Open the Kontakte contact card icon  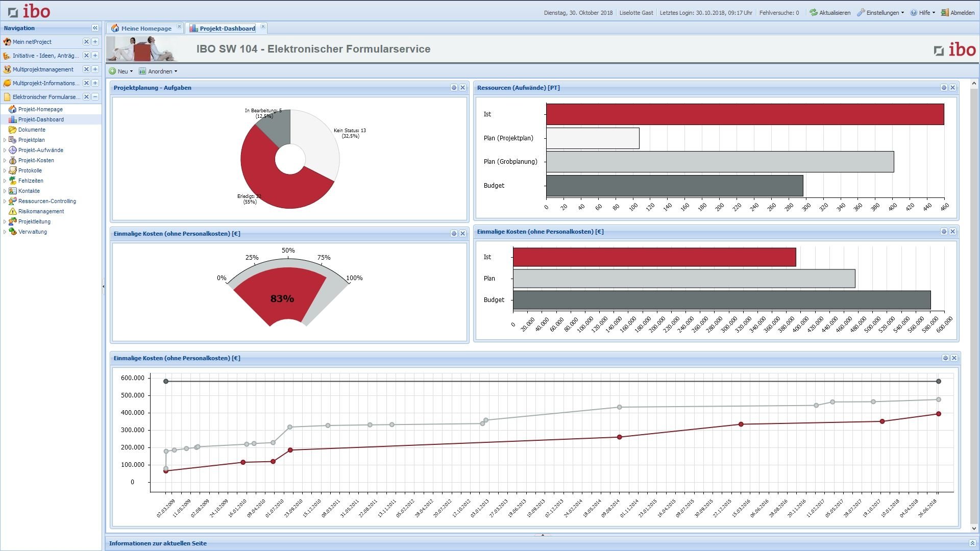coord(13,191)
